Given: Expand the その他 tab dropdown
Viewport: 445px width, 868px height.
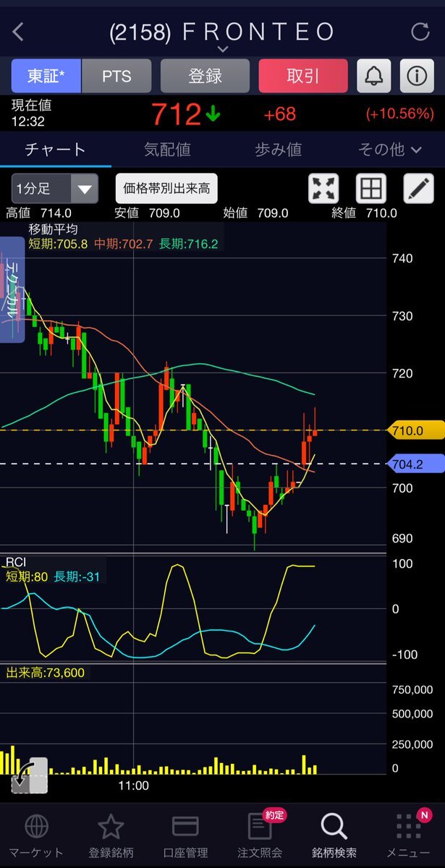Looking at the screenshot, I should point(390,150).
